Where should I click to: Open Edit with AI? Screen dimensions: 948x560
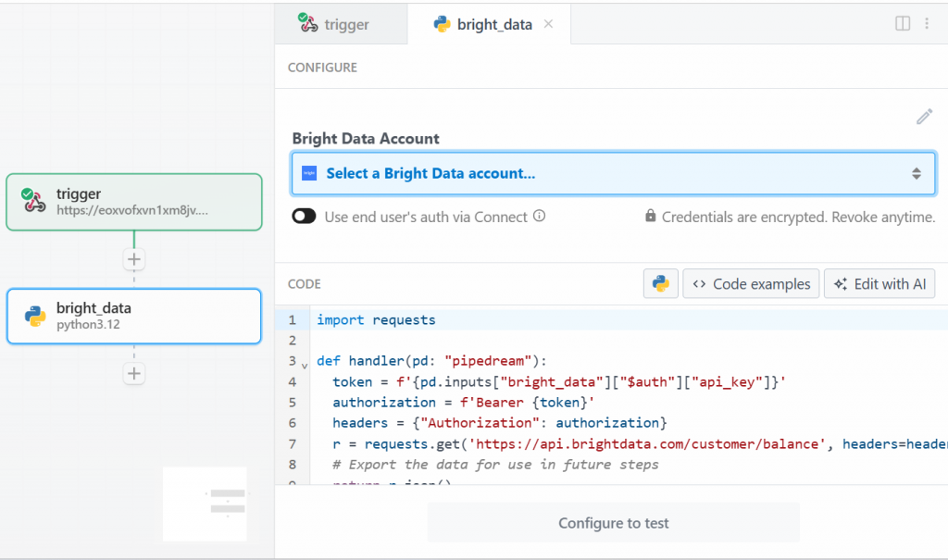879,283
